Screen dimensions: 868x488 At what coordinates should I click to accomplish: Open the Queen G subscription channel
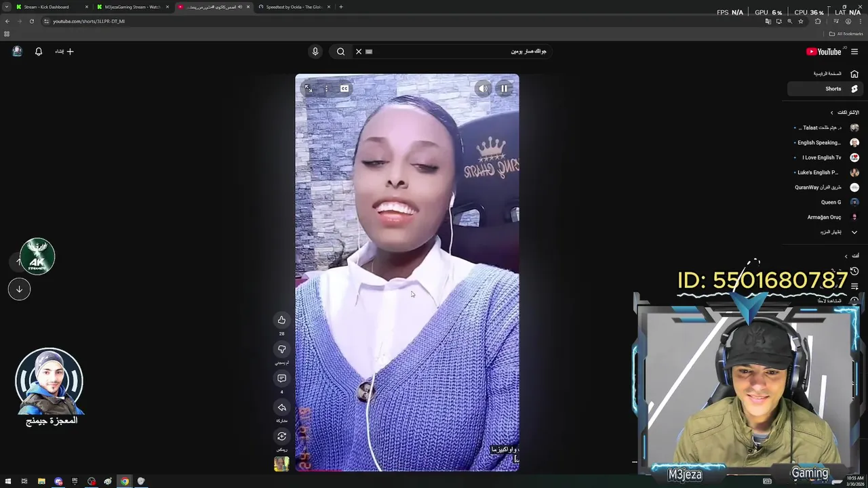pos(824,202)
